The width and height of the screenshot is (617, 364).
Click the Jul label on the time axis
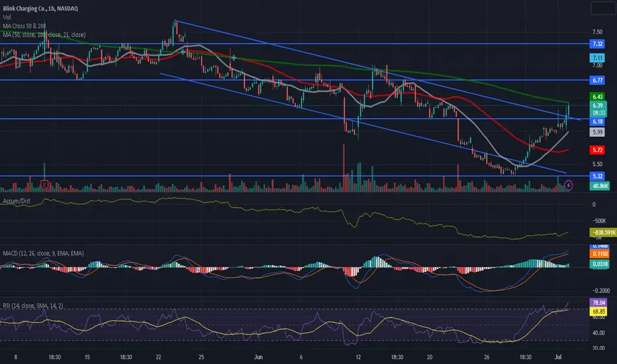coord(557,357)
